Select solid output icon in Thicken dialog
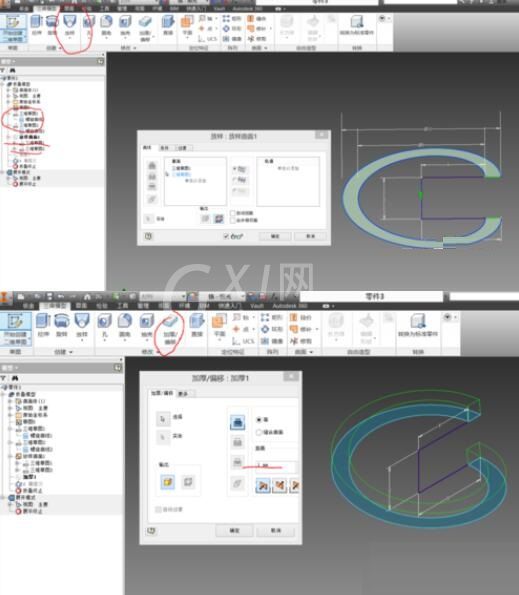The width and height of the screenshot is (519, 595). click(167, 482)
